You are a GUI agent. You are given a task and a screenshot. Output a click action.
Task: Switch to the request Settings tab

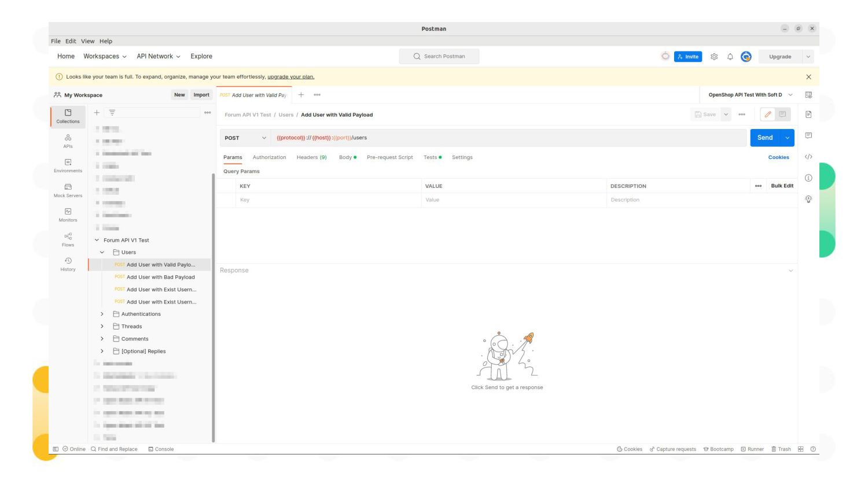point(462,157)
